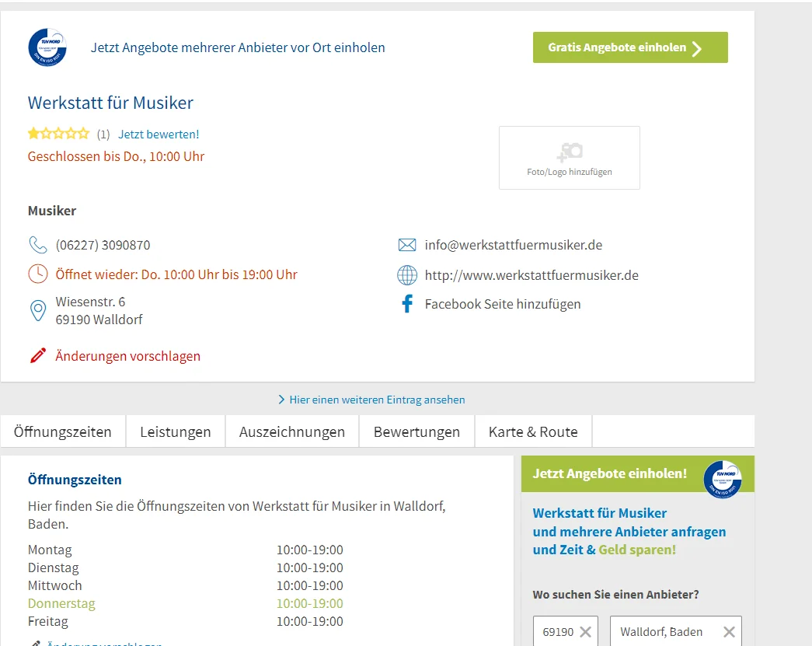Switch to the Leistungen tab
This screenshot has width=812, height=646.
176,431
